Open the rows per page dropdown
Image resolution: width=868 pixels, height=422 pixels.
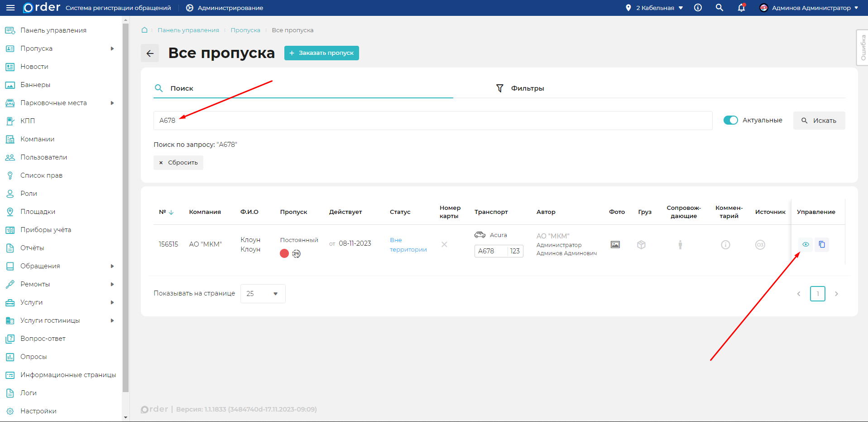pyautogui.click(x=263, y=294)
